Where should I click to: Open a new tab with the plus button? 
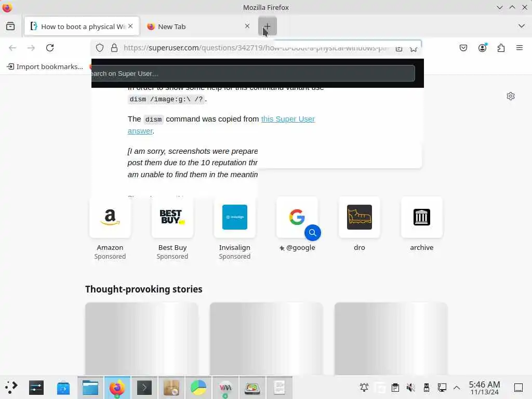(x=268, y=26)
